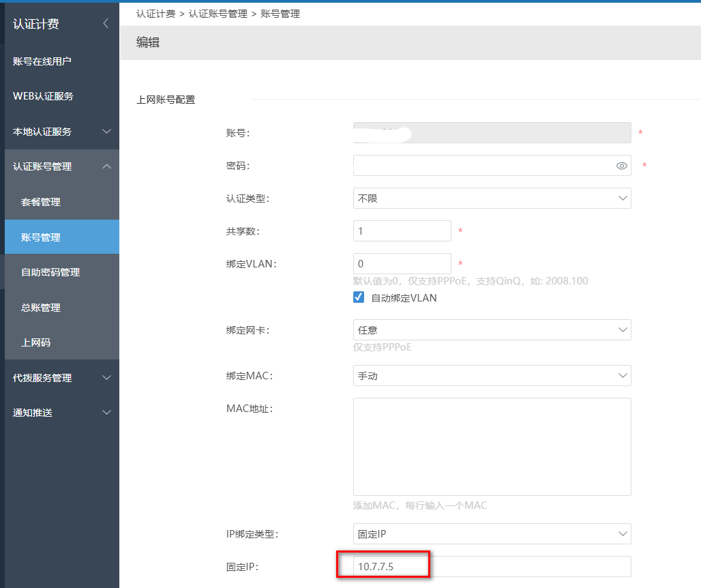Image resolution: width=701 pixels, height=588 pixels.
Task: Show password using the eye icon
Action: 621,166
